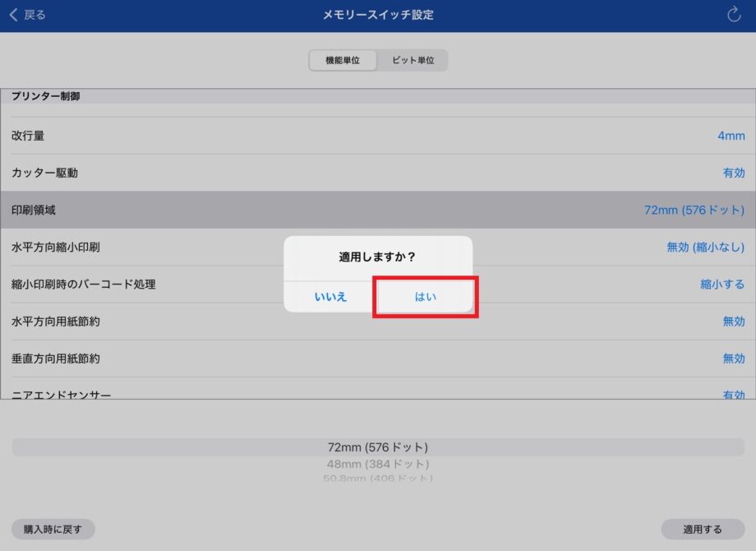Viewport: 756px width, 551px height.
Task: Change 縮小印刷時のバーコード処理 setting
Action: coord(721,285)
